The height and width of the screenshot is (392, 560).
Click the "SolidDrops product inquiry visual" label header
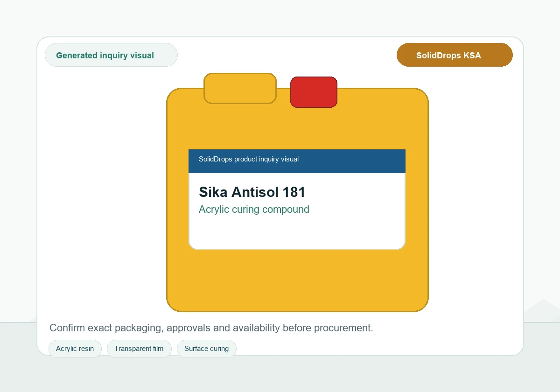297,161
